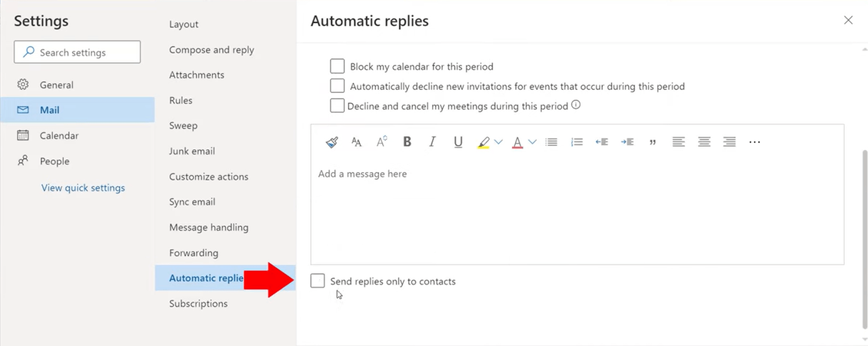Check Decline and cancel my meetings during this period
868x346 pixels.
pyautogui.click(x=337, y=105)
